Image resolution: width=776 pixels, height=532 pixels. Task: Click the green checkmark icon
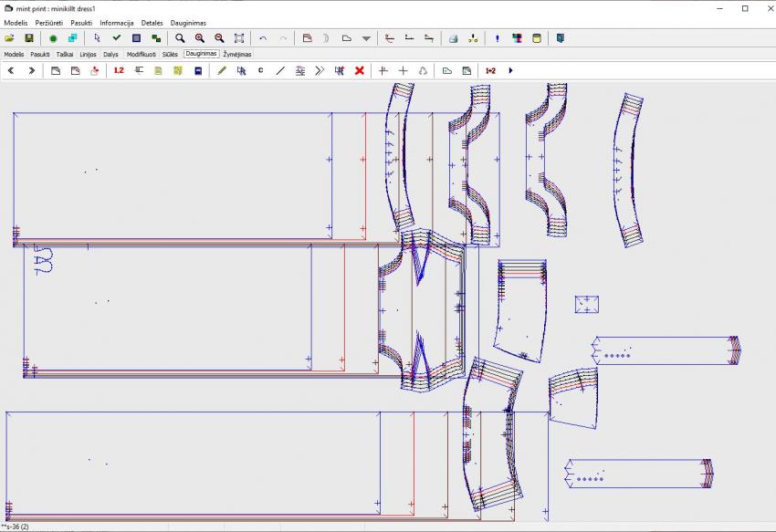pyautogui.click(x=116, y=38)
